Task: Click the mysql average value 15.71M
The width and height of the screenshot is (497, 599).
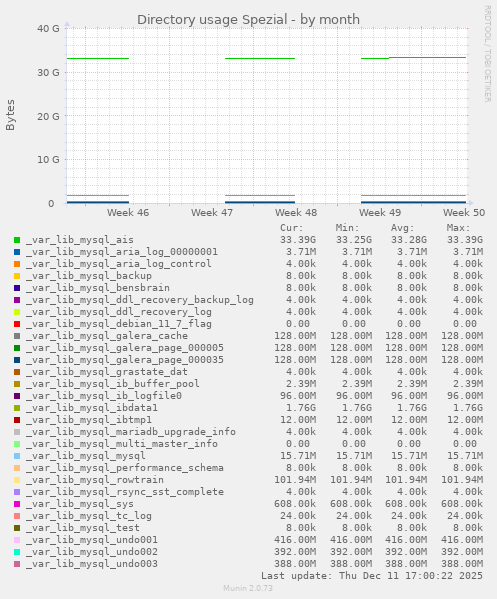Action: (x=409, y=456)
